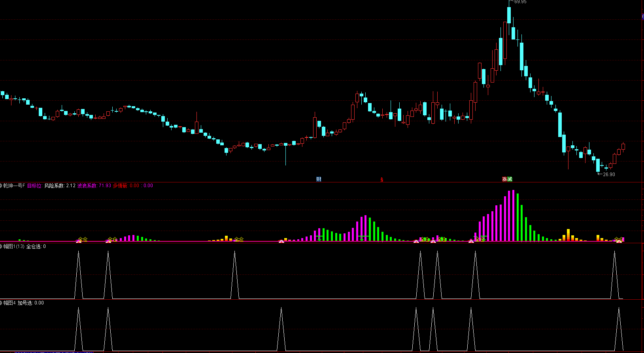Screen dimensions: 644x353
Task: Click the 幅图4 panel title
Action: click(9, 303)
